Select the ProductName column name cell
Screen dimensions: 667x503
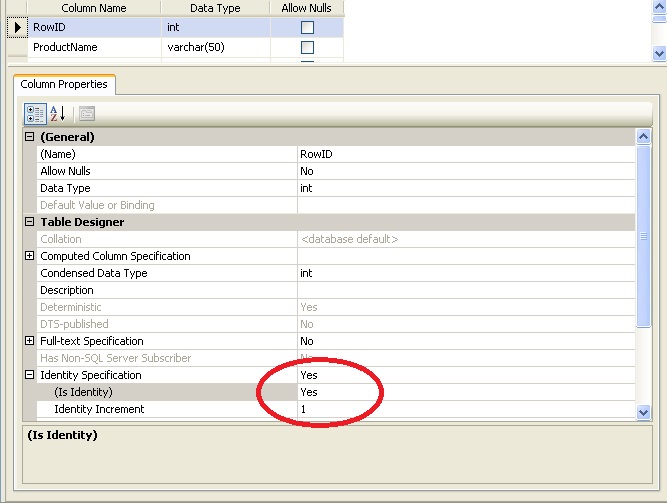coord(94,47)
